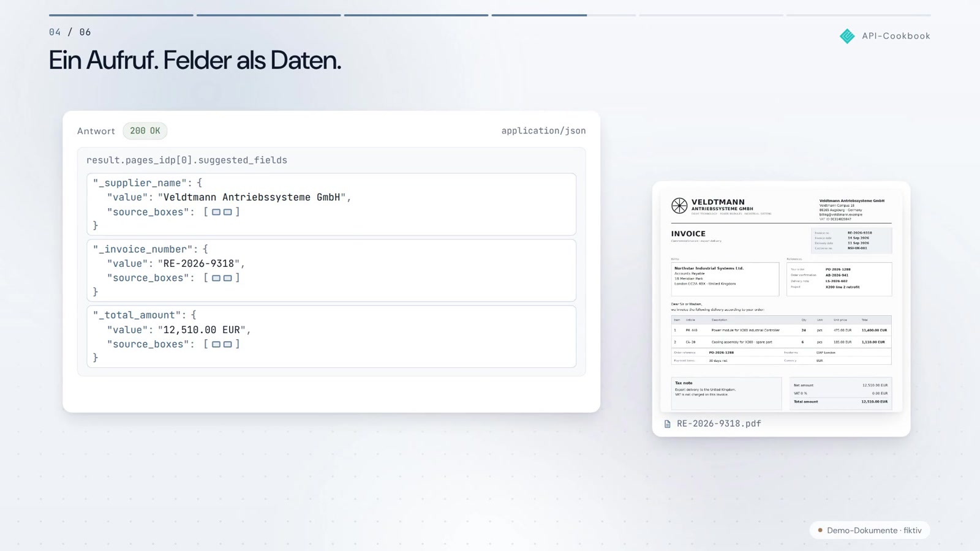The width and height of the screenshot is (980, 551).
Task: Click the "04 / 06" slide counter
Action: (x=70, y=32)
